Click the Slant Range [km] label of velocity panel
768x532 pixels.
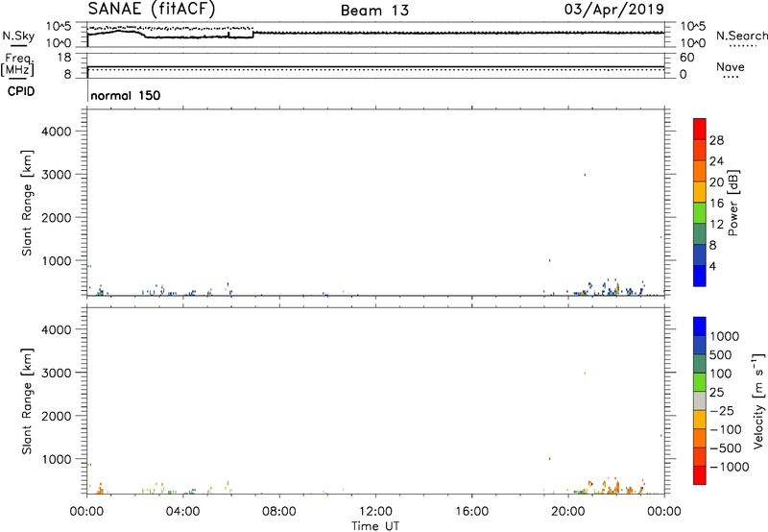[x=27, y=401]
